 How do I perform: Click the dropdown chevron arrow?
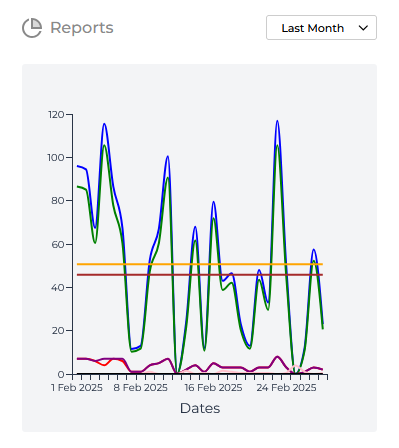[x=363, y=28]
